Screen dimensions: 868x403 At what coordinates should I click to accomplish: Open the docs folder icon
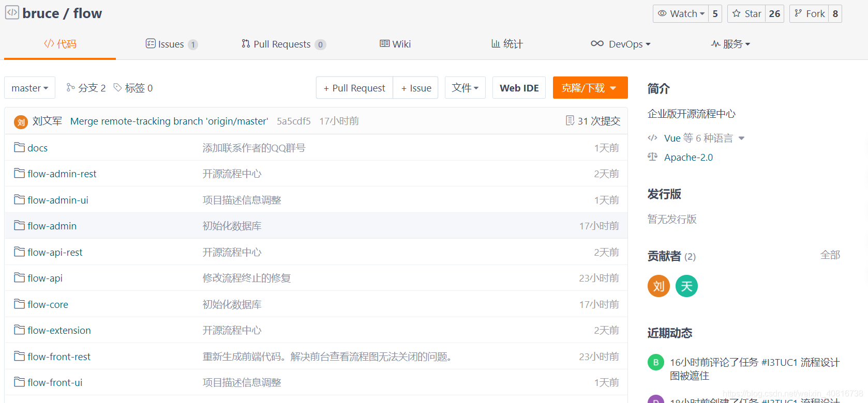pos(20,147)
